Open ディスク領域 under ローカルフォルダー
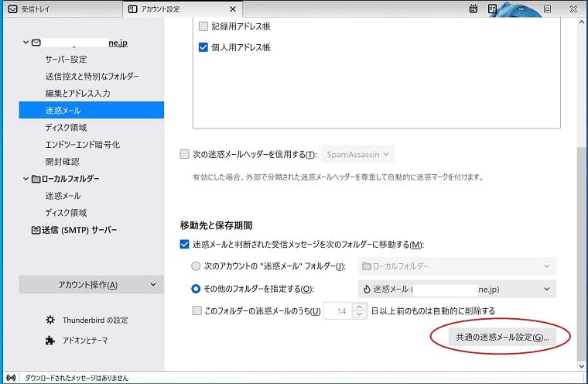Screen dimensions: 588x384 (x=66, y=213)
